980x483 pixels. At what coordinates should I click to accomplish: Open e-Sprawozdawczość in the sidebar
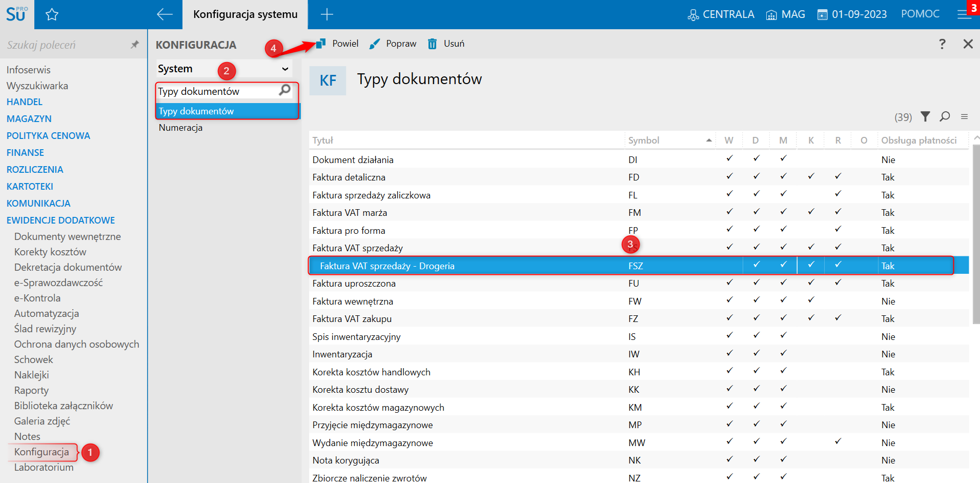[x=58, y=283]
